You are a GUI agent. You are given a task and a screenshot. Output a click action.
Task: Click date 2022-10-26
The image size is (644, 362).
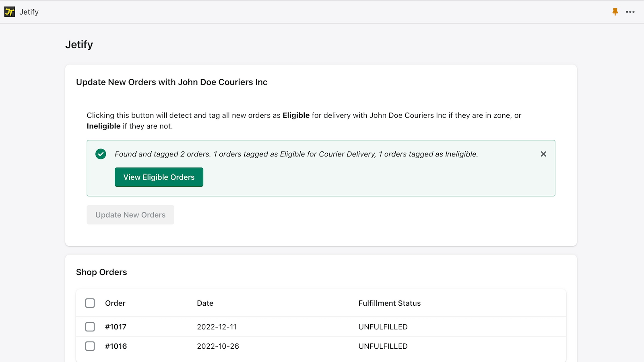[x=218, y=346]
